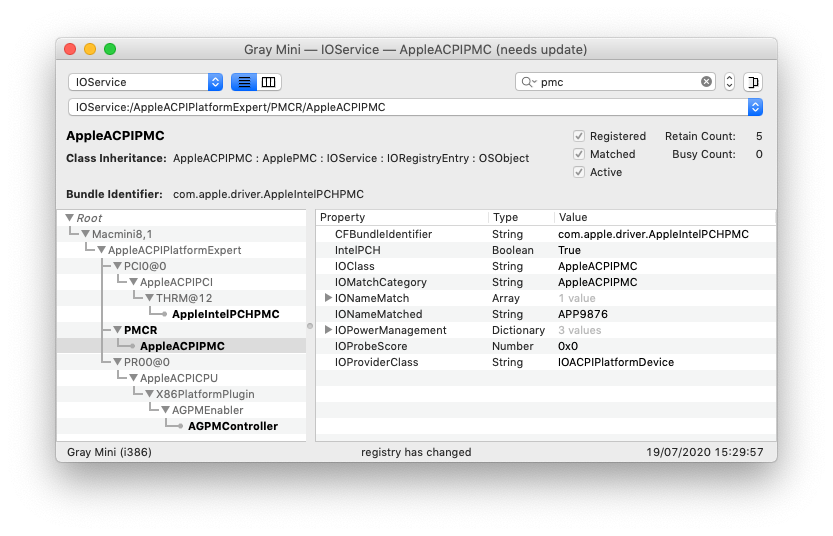Image resolution: width=833 pixels, height=536 pixels.
Task: Collapse the AppleACPIPlatformExpert node
Action: point(101,250)
